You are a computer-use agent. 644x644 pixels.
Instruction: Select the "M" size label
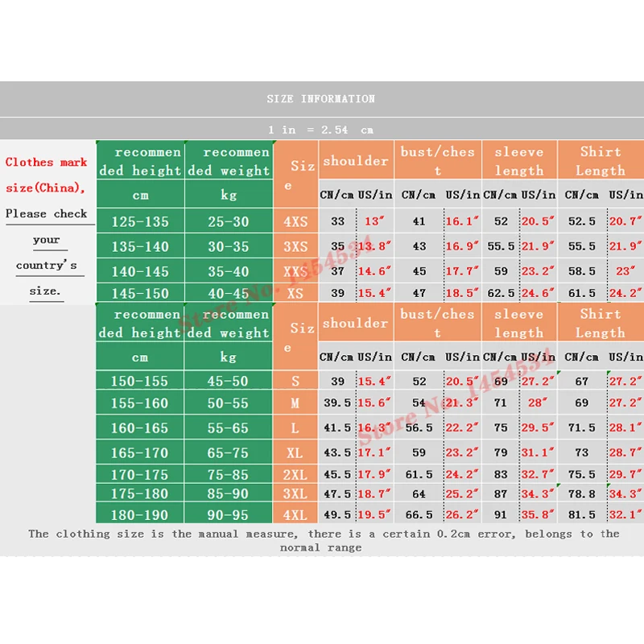[295, 403]
